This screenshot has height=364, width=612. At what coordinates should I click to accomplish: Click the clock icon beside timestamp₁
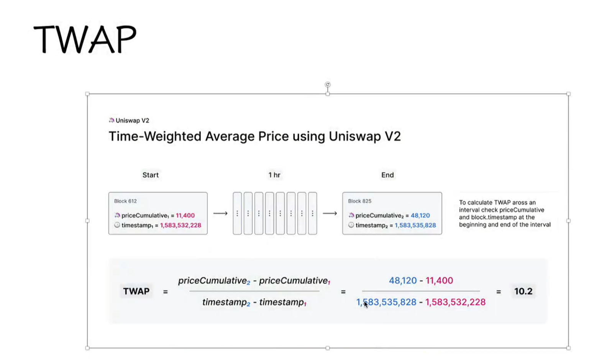117,225
